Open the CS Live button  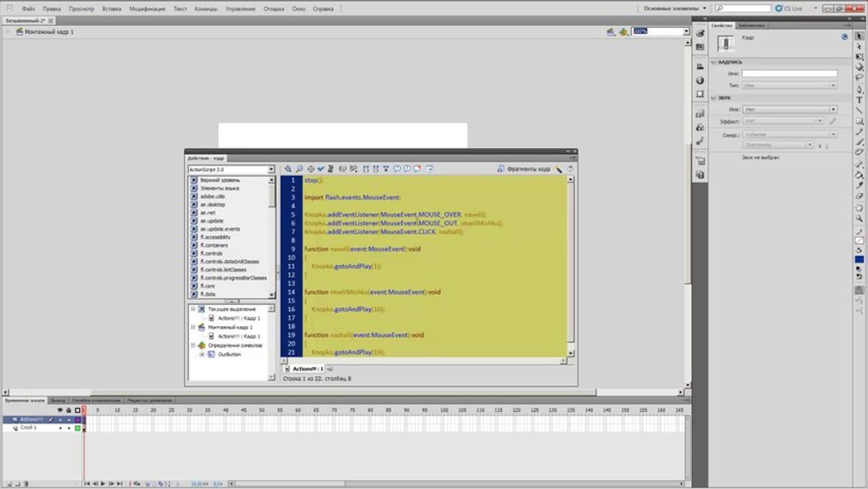tap(789, 8)
